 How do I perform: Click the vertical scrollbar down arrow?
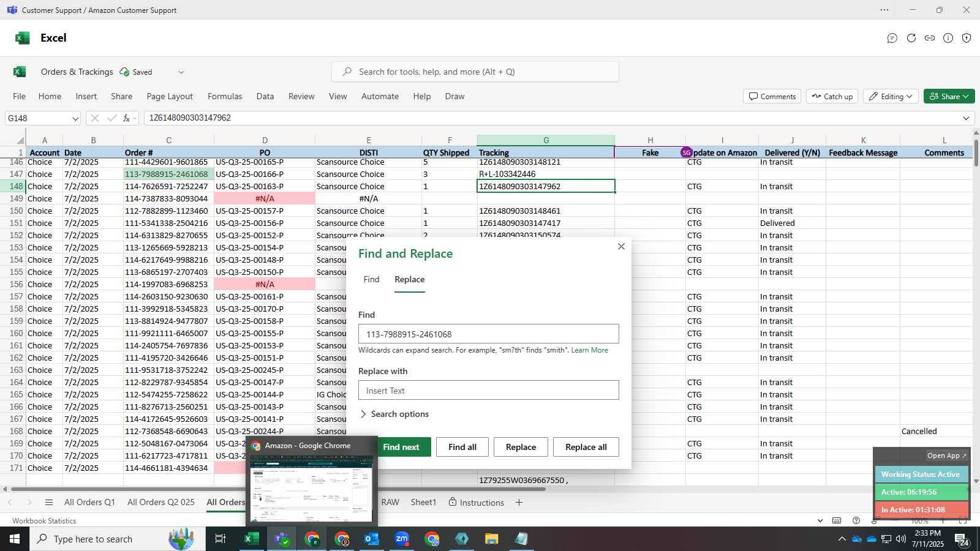click(976, 481)
